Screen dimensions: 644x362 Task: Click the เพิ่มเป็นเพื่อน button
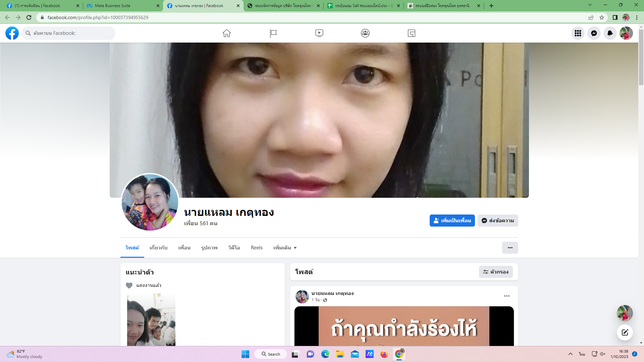(x=452, y=221)
